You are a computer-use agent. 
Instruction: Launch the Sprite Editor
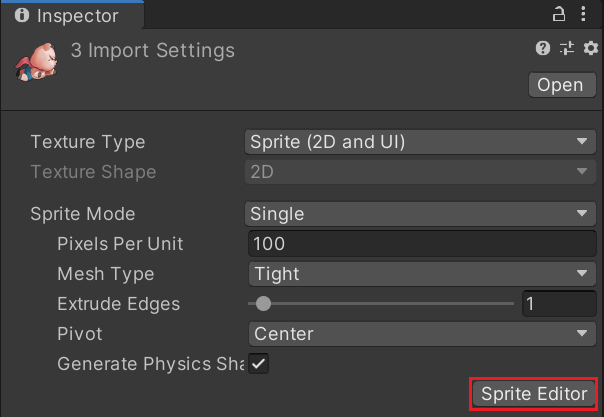click(534, 394)
